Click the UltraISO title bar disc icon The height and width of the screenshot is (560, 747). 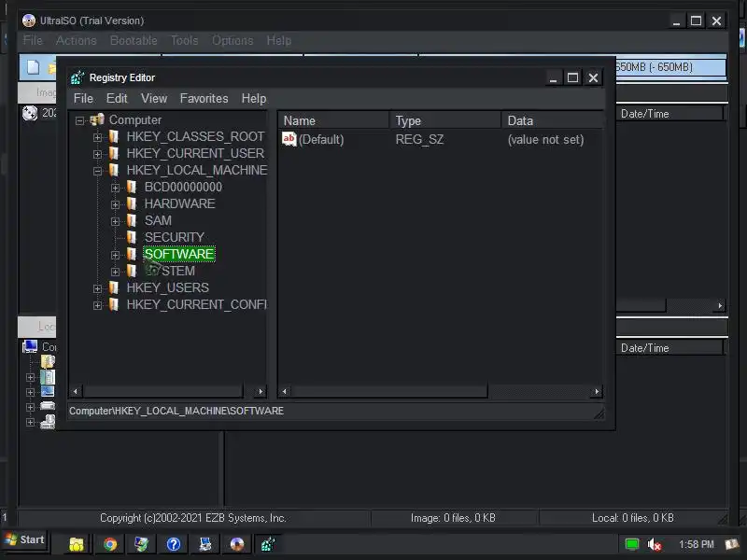click(x=29, y=21)
